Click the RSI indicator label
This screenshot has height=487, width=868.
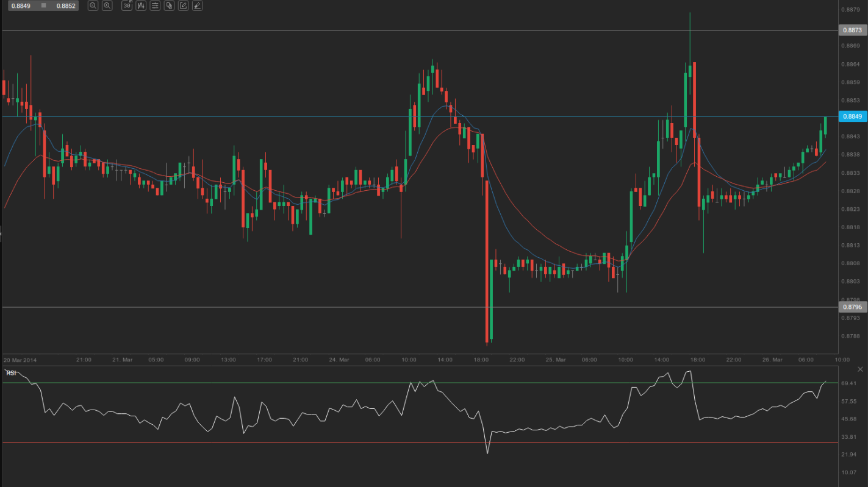point(11,372)
